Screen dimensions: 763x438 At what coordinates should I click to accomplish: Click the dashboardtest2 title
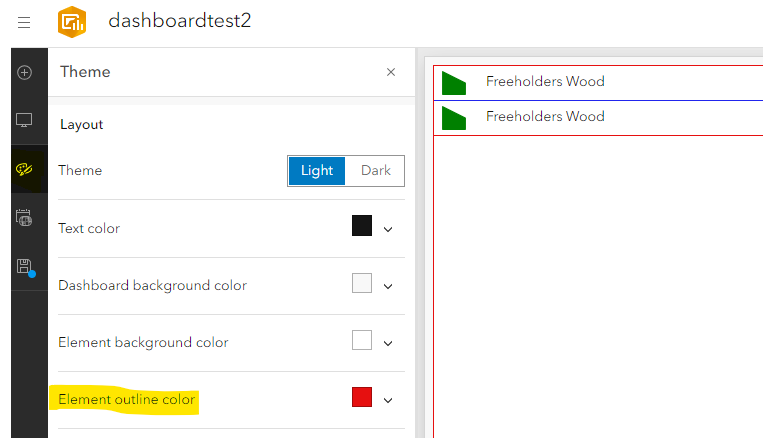point(180,21)
